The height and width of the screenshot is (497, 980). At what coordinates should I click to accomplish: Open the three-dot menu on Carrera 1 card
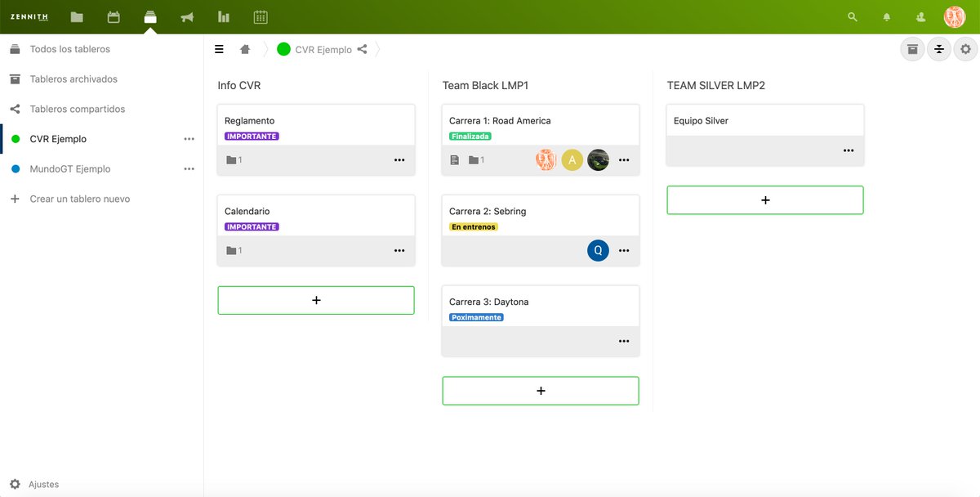624,160
